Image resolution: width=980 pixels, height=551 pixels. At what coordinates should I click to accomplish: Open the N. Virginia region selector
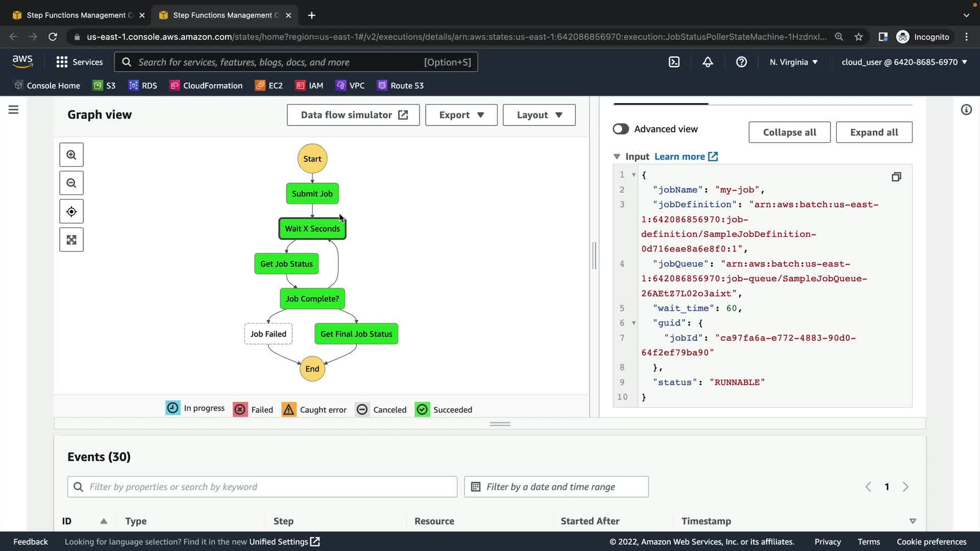[x=793, y=62]
